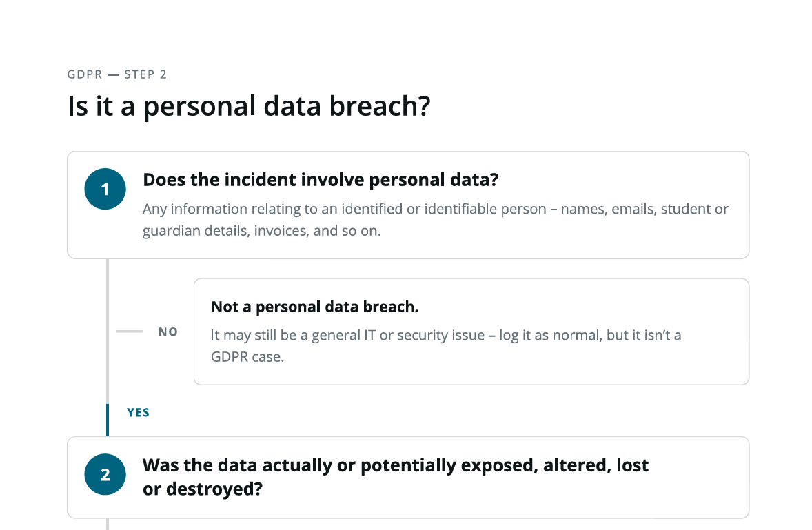Click the short horizontal connector before NO
812x530 pixels.
click(130, 332)
